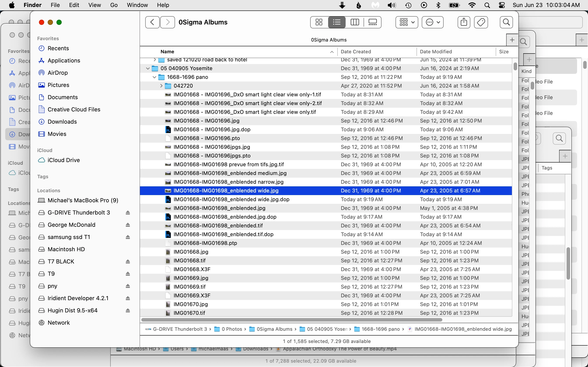Open the Group By dropdown

pos(406,22)
